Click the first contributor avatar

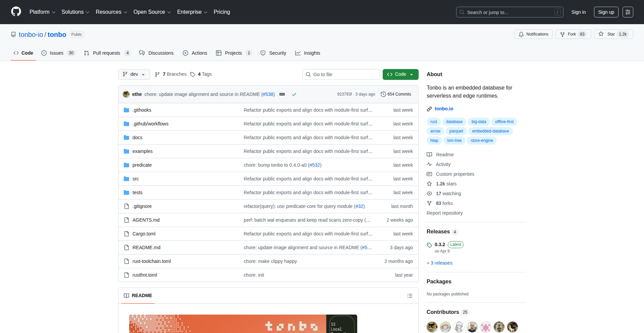(x=432, y=327)
